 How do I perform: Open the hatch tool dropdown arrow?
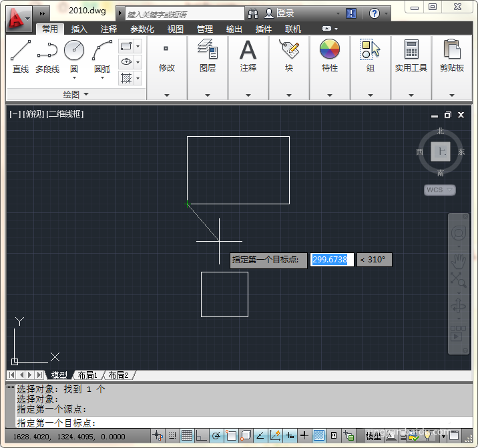138,78
